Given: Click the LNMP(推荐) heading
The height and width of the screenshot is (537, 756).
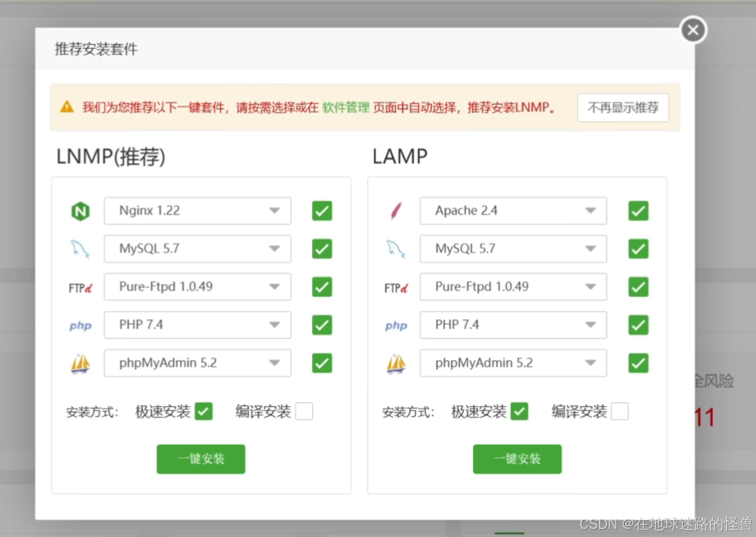Looking at the screenshot, I should pyautogui.click(x=111, y=156).
